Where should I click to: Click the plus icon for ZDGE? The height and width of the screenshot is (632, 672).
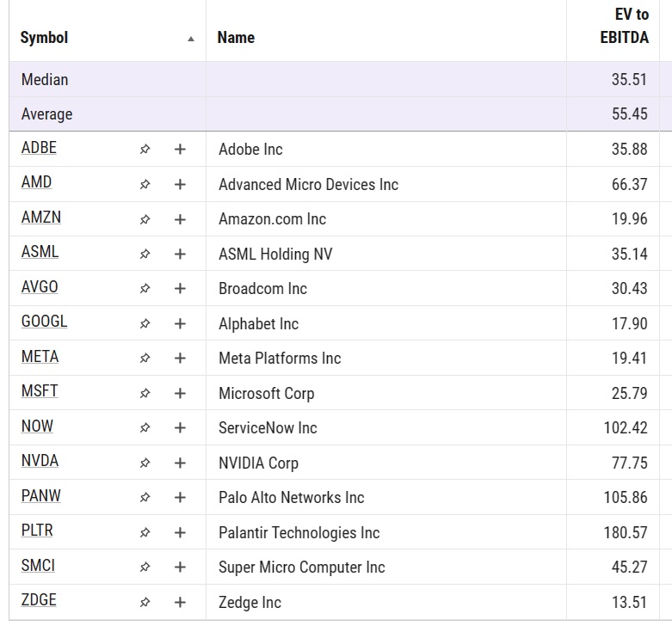[x=180, y=602]
